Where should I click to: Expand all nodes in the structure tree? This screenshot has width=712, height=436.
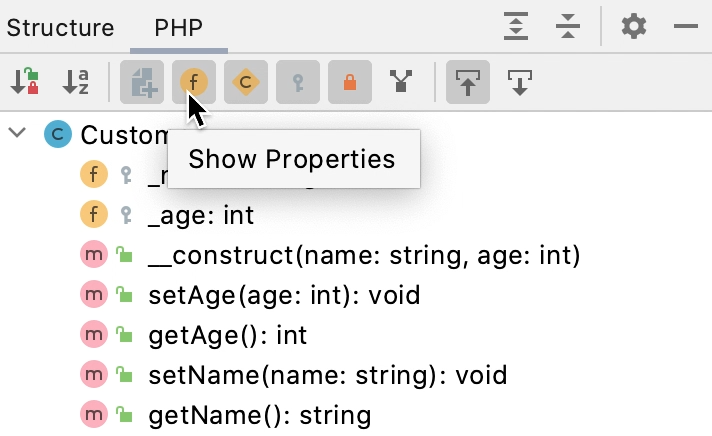pos(516,26)
